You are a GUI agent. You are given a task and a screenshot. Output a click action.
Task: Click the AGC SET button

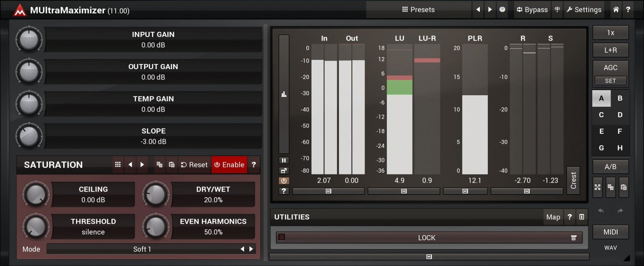pyautogui.click(x=611, y=81)
